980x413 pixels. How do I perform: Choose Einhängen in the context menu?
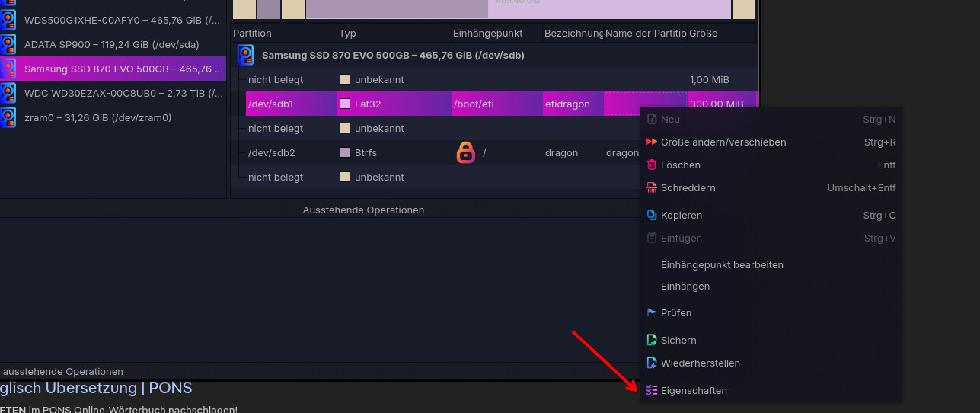coord(685,286)
